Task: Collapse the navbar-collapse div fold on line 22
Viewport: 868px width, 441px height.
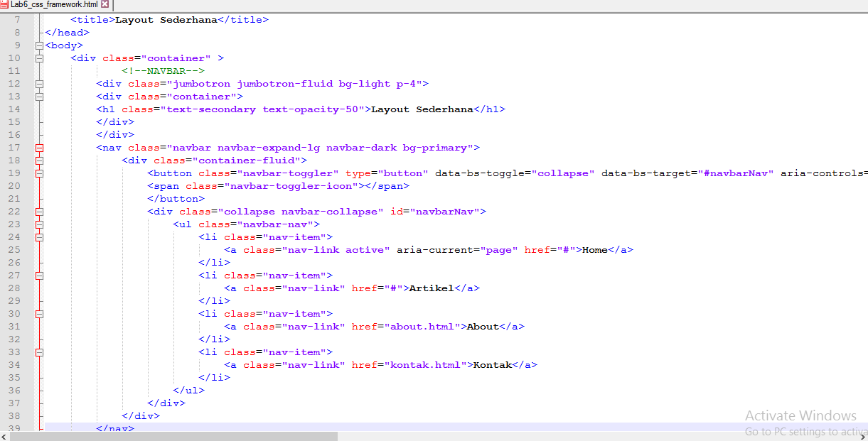Action: coord(39,211)
